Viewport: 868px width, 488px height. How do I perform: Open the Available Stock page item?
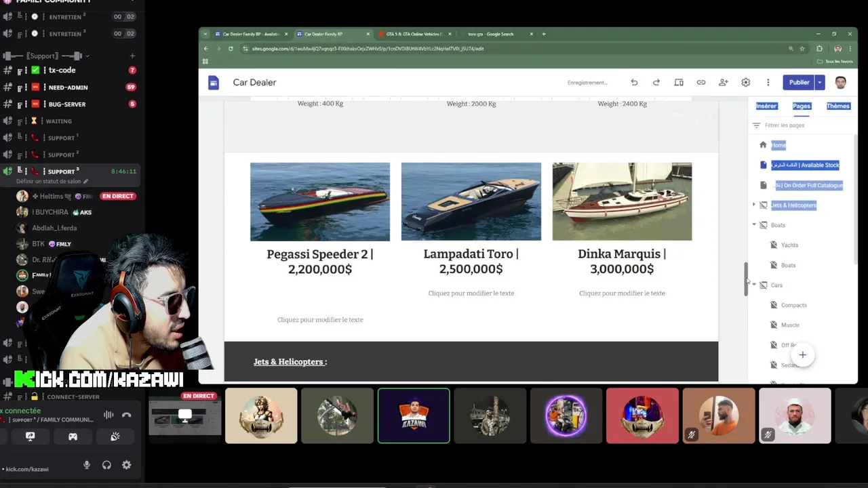pos(805,165)
